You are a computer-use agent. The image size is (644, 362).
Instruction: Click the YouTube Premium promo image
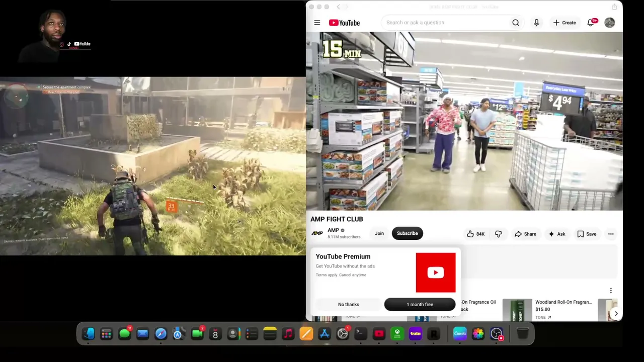[x=436, y=273]
